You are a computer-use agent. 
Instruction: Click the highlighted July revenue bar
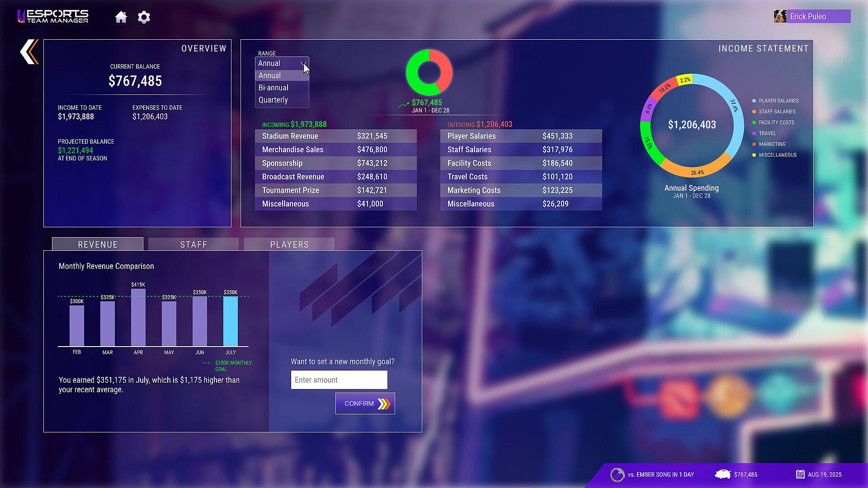pyautogui.click(x=231, y=321)
